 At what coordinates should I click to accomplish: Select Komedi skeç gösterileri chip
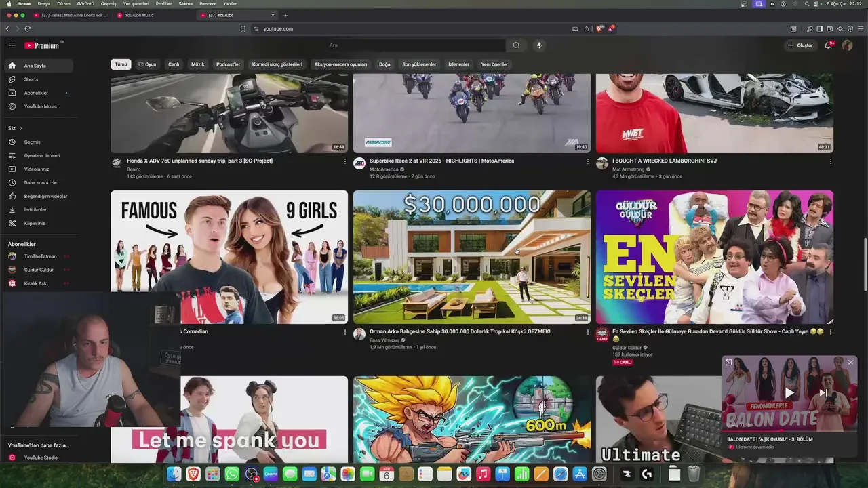[x=277, y=64]
